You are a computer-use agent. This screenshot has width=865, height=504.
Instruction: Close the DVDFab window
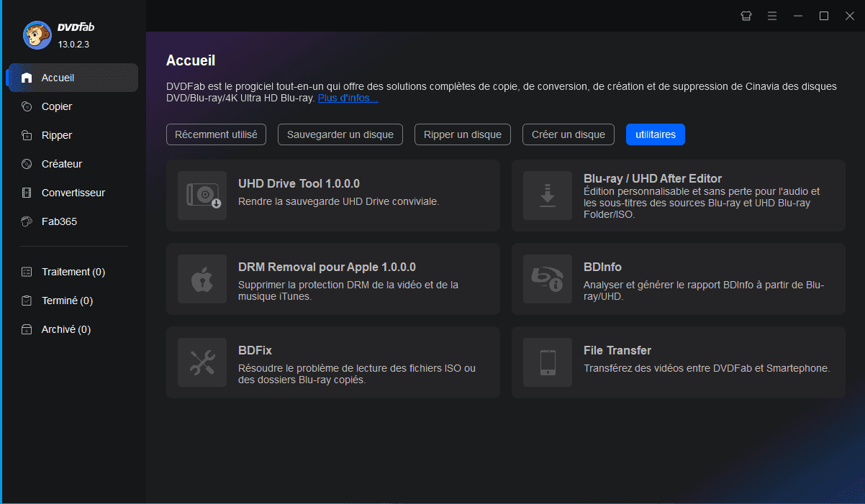point(850,16)
